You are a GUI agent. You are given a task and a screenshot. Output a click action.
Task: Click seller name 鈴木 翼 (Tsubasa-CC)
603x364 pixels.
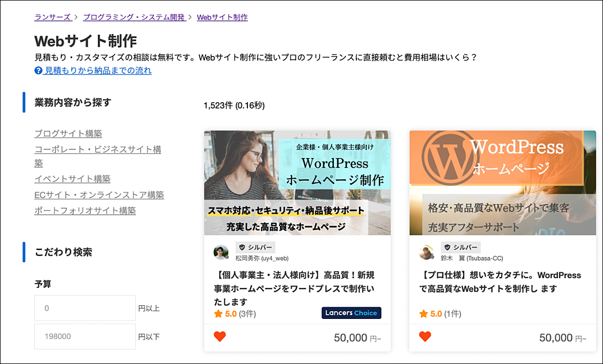(x=472, y=259)
